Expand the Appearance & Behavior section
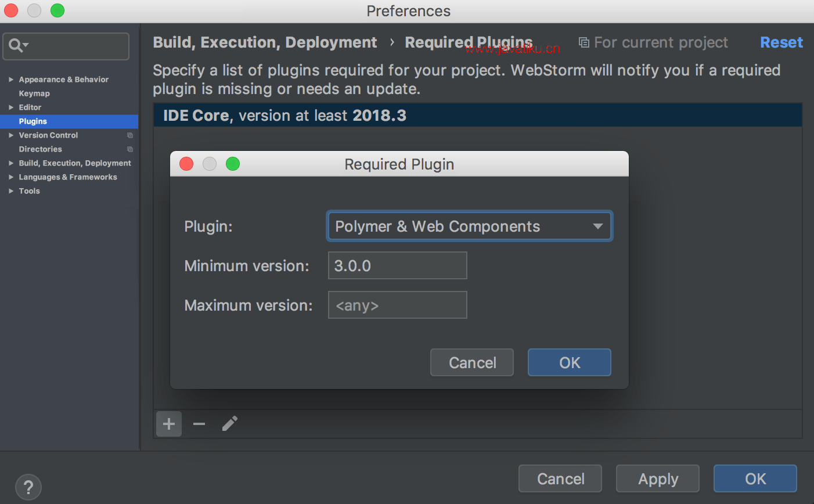 11,80
